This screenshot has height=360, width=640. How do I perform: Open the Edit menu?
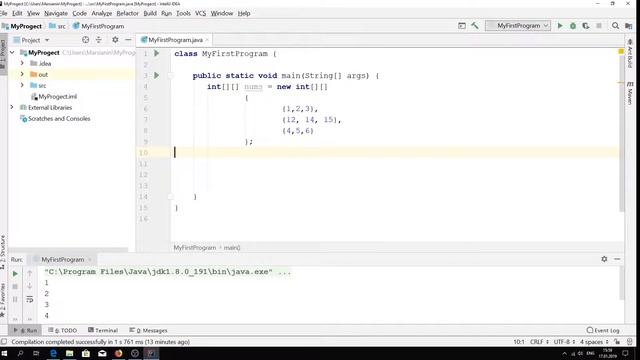(17, 13)
